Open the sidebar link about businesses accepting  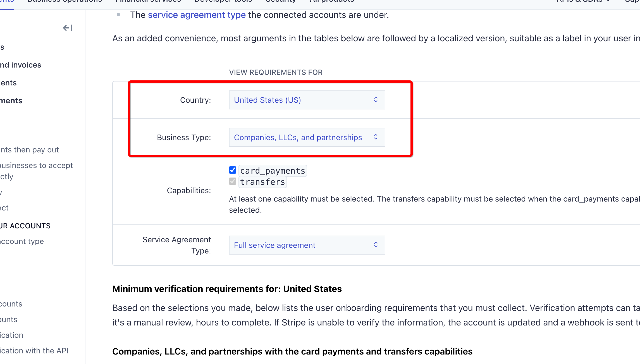point(36,165)
